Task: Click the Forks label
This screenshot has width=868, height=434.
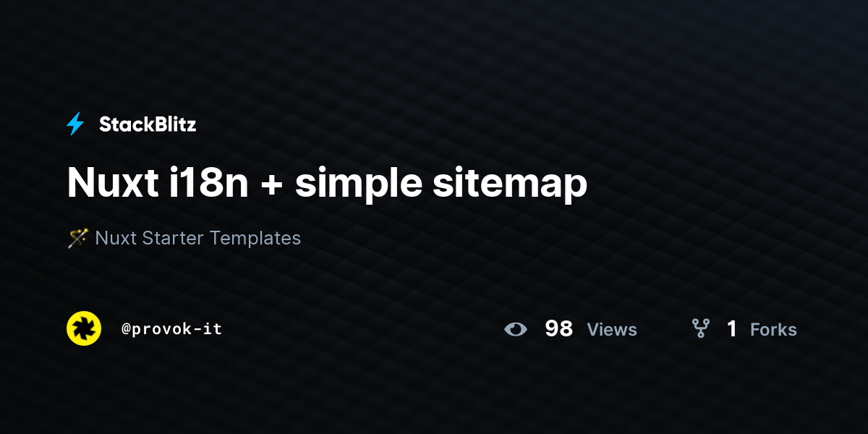Action: tap(773, 330)
